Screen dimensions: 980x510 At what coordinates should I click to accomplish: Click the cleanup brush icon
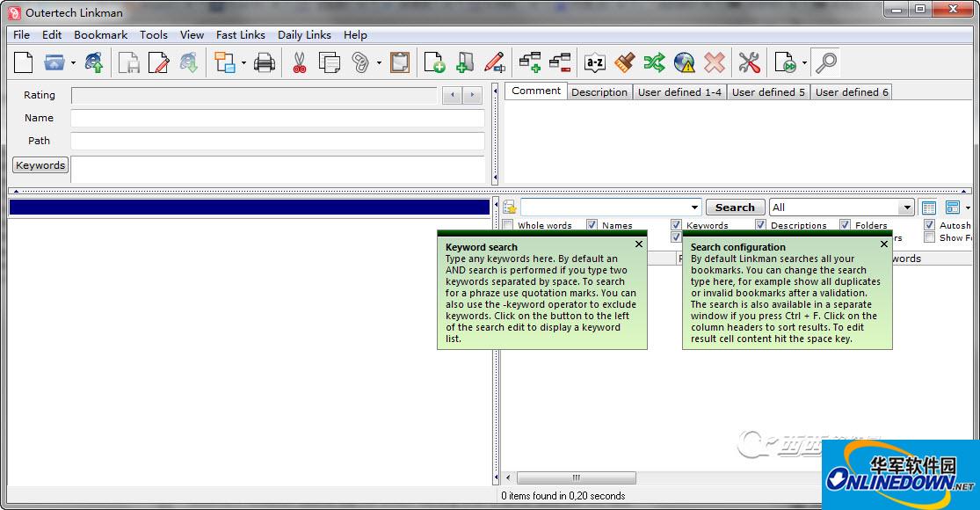624,62
